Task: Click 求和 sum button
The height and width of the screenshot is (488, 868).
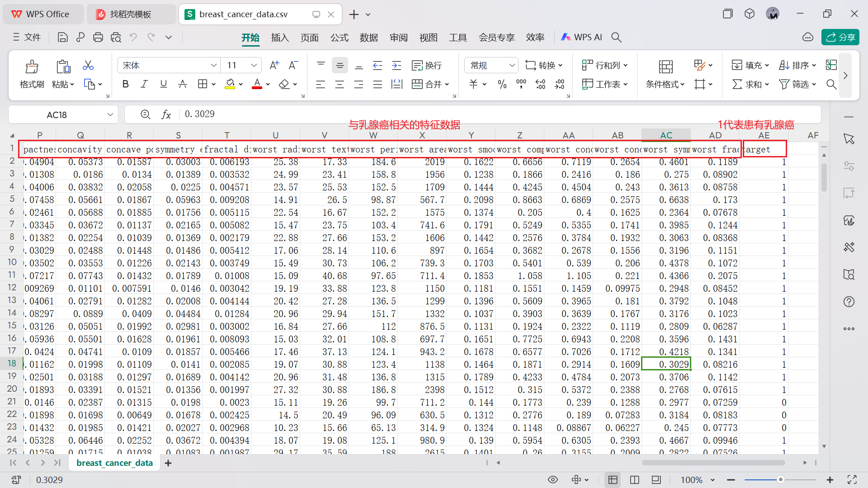Action: 750,84
